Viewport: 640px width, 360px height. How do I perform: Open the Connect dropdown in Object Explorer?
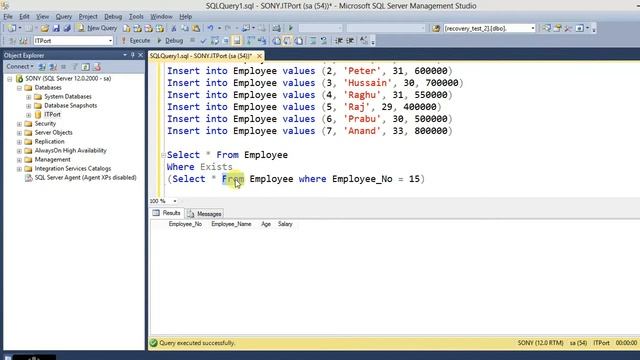click(x=20, y=67)
